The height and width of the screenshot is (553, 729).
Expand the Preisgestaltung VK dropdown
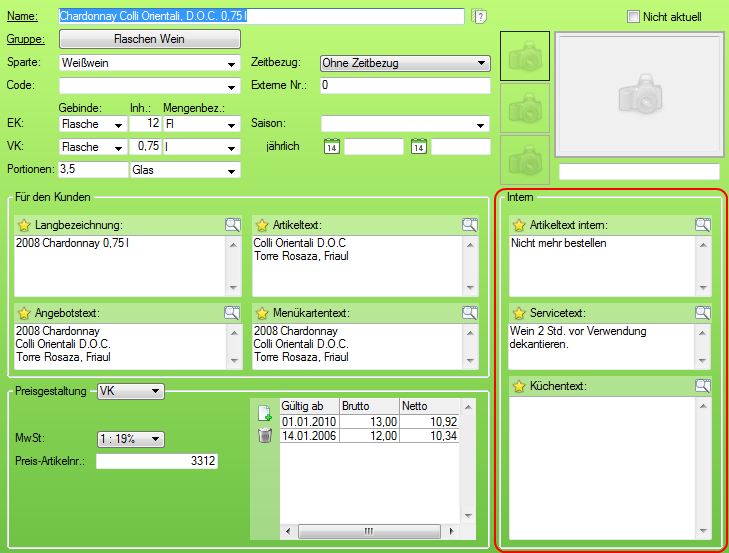pos(155,391)
